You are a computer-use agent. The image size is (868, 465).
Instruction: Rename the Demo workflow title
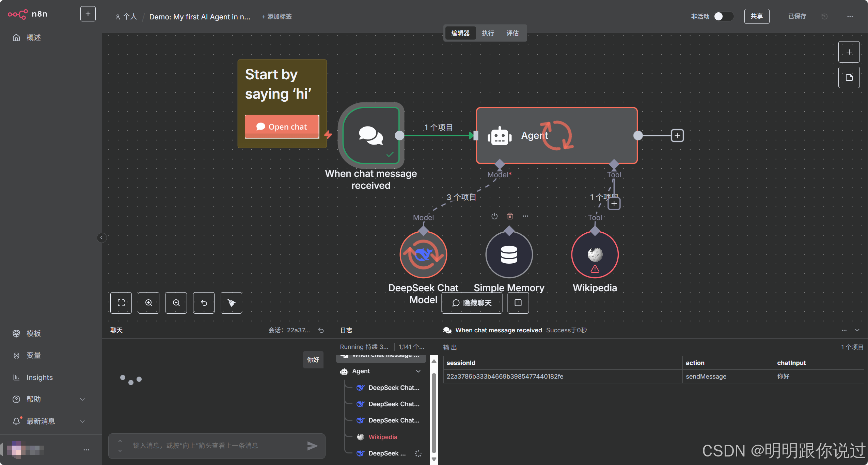pyautogui.click(x=200, y=17)
